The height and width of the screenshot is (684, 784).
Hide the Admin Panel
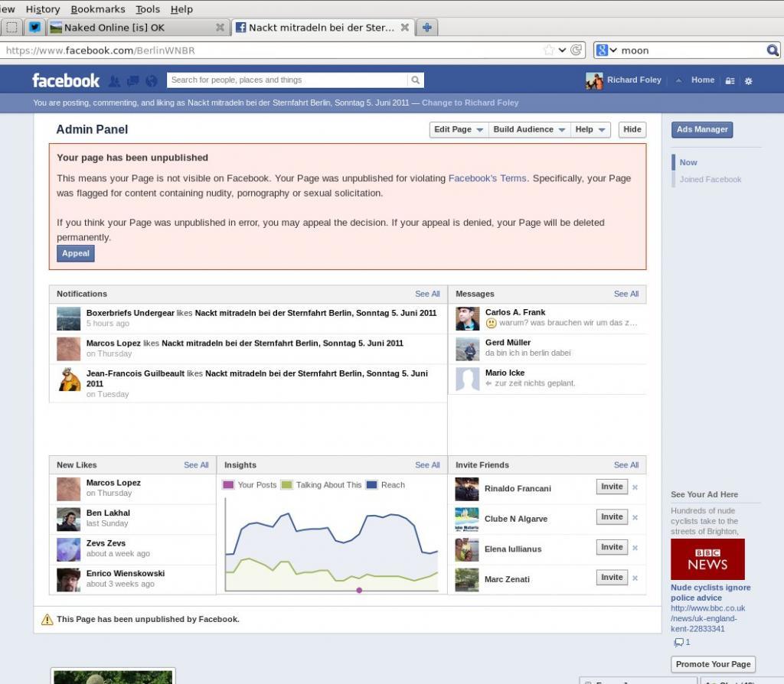tap(632, 129)
